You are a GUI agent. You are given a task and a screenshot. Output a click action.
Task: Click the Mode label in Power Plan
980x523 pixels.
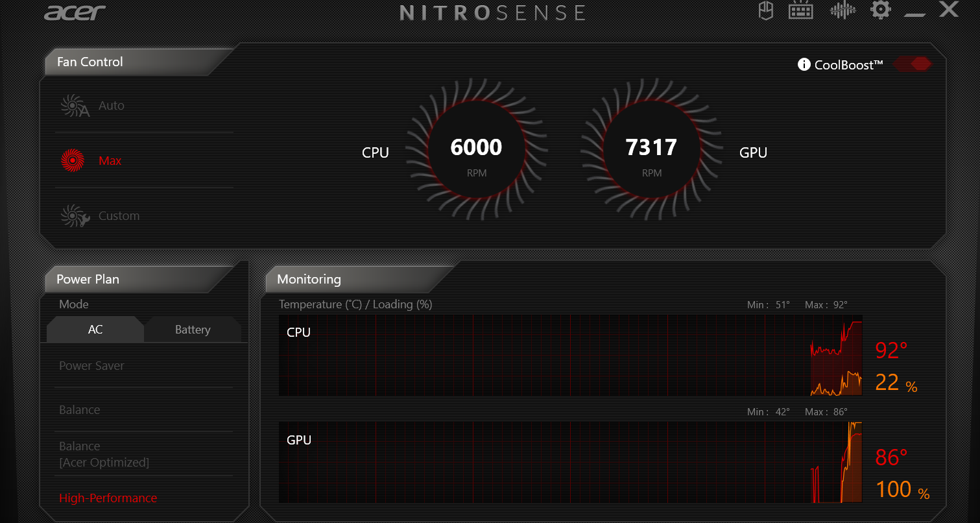(74, 304)
